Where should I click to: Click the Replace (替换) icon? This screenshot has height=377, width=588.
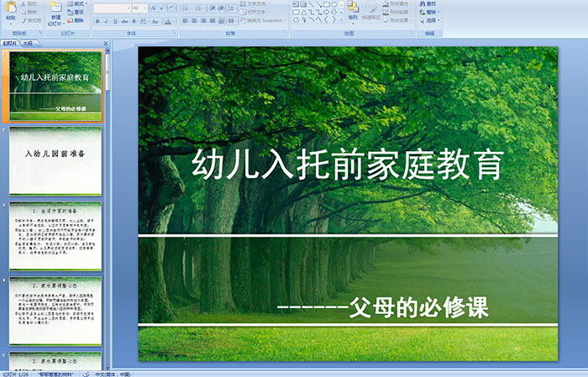pyautogui.click(x=423, y=12)
